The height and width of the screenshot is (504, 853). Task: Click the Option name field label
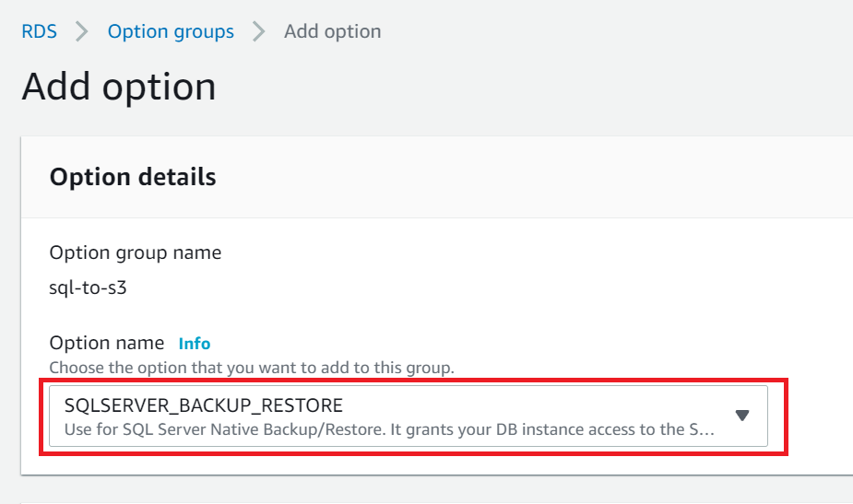point(106,343)
